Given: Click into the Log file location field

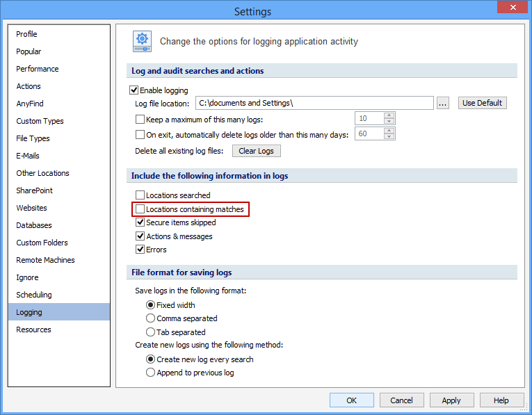Looking at the screenshot, I should (x=314, y=103).
